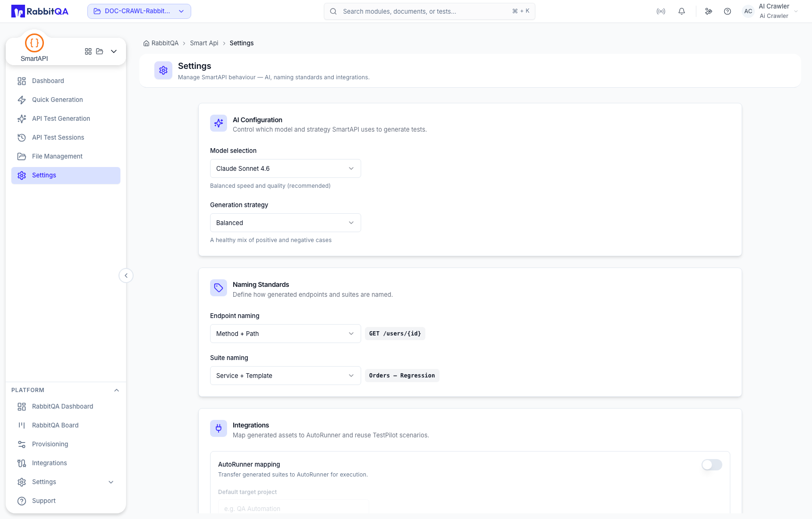Open RabbitQA Board

[x=66, y=426]
